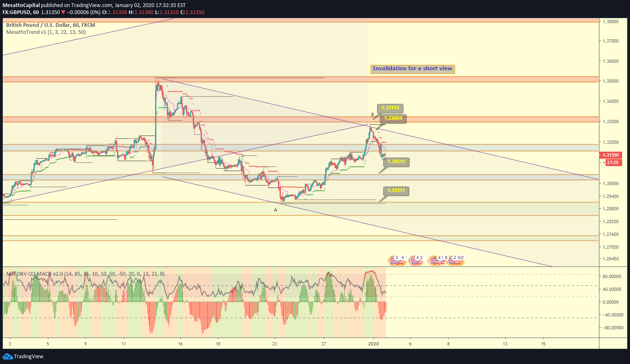Click date 9 on the time axis

point(86,344)
